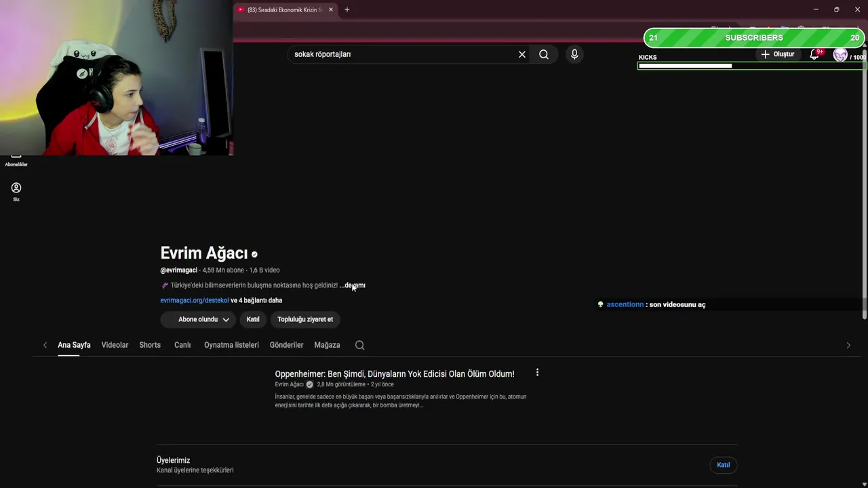Switch to the Shorts tab
868x488 pixels.
[x=150, y=345]
